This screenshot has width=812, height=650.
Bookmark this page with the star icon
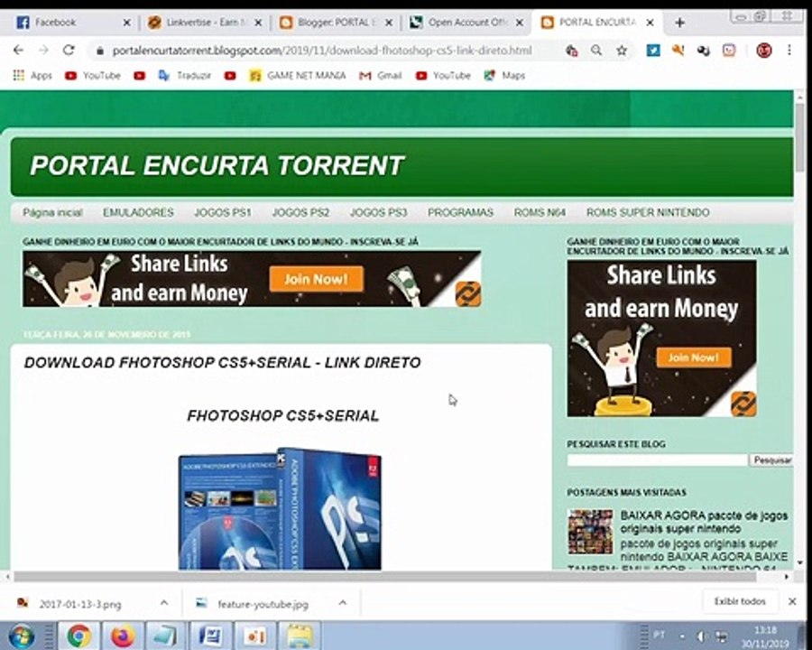coord(622,51)
